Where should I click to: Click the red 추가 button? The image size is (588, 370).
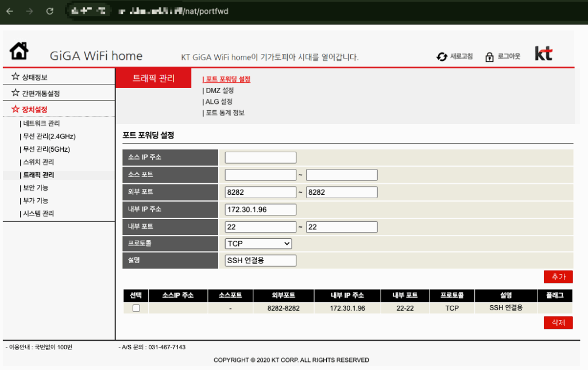558,277
